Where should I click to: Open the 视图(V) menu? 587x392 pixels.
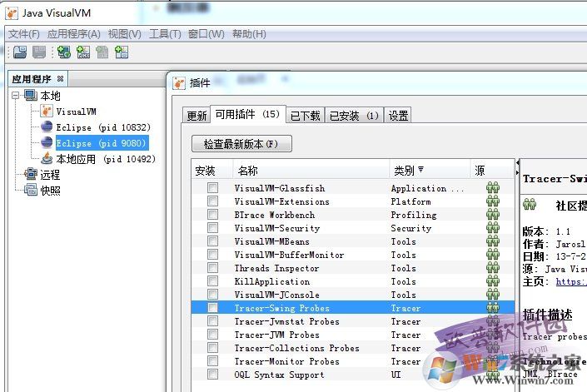tap(124, 34)
